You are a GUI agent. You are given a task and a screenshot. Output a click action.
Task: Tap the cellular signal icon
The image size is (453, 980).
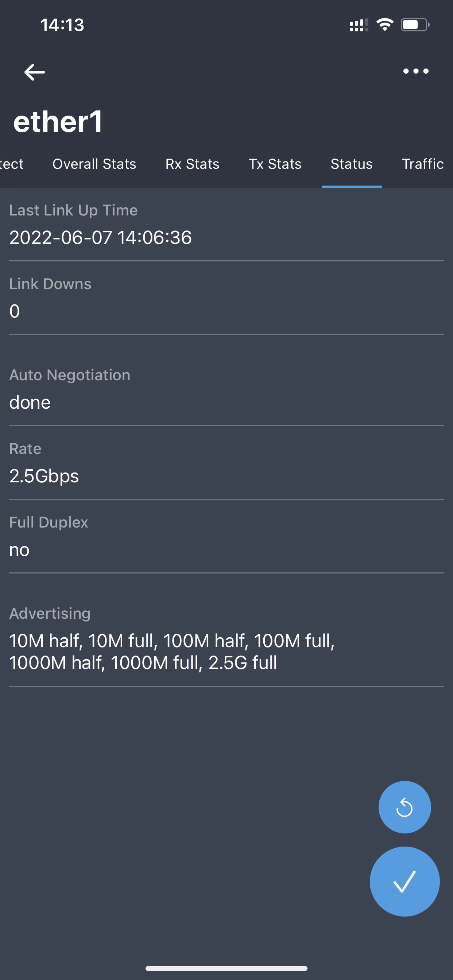(358, 25)
